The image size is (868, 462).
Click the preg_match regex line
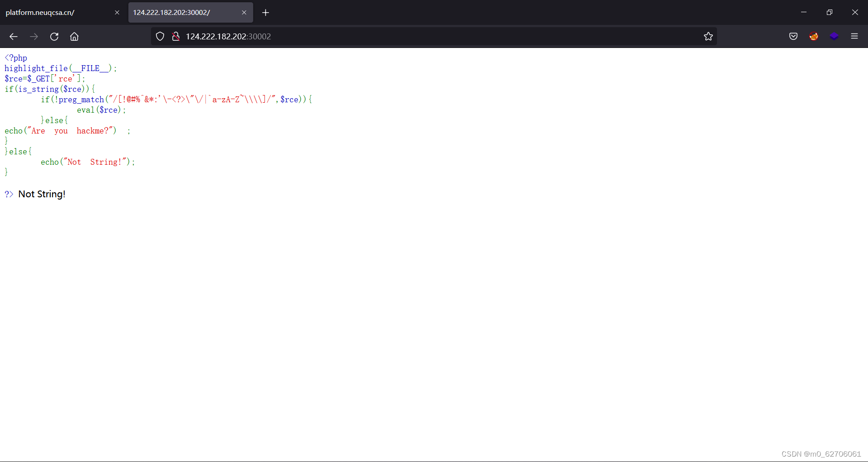[176, 100]
